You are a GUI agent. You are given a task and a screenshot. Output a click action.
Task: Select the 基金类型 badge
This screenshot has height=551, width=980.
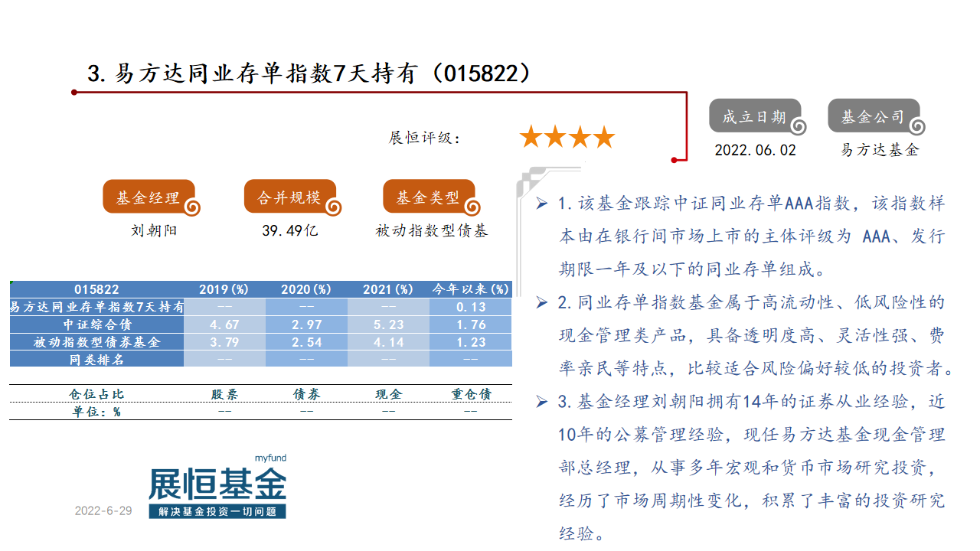[x=431, y=197]
